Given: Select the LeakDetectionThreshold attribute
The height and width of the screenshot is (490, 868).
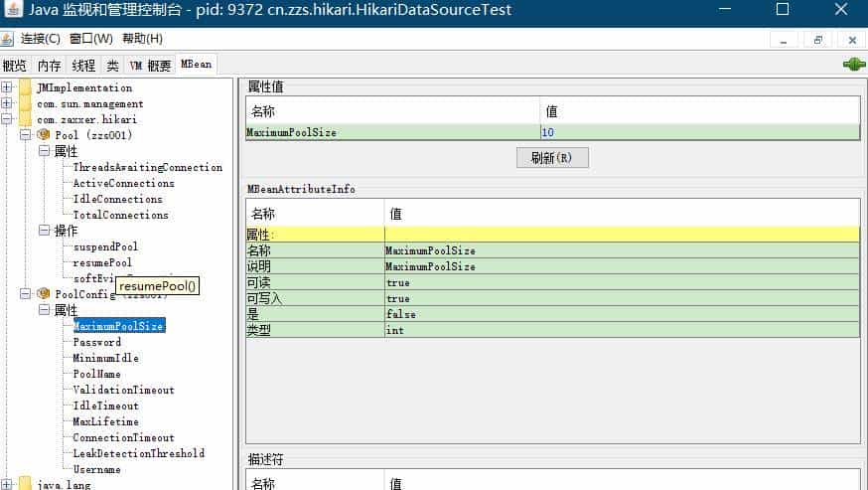Looking at the screenshot, I should click(138, 453).
